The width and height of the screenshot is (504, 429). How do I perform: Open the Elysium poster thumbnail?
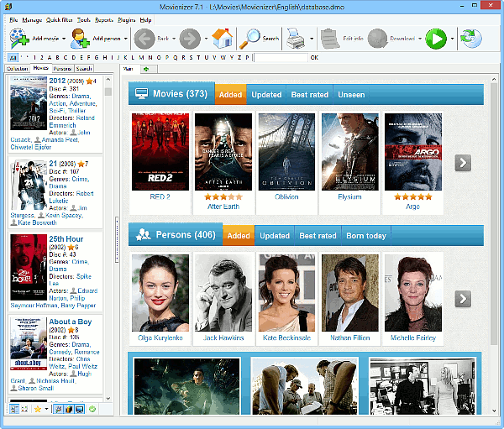[349, 152]
